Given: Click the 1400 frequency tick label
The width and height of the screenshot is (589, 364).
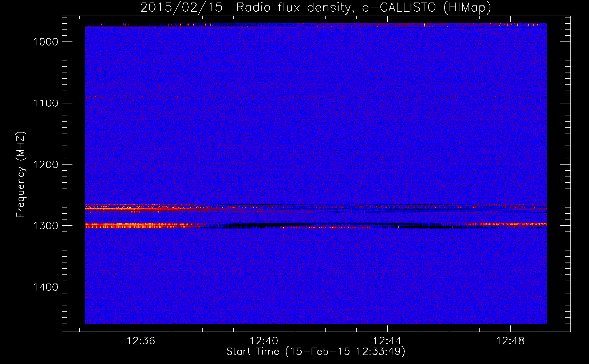Looking at the screenshot, I should pos(46,287).
